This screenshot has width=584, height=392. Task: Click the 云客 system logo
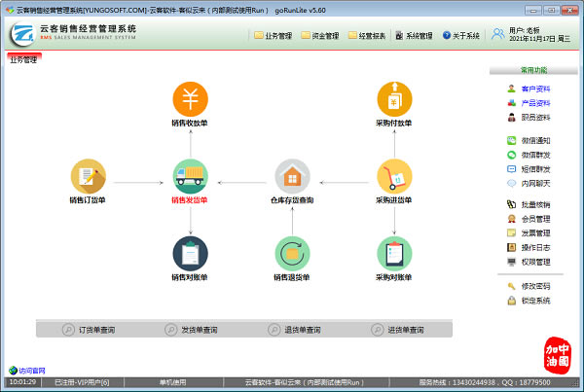click(22, 34)
